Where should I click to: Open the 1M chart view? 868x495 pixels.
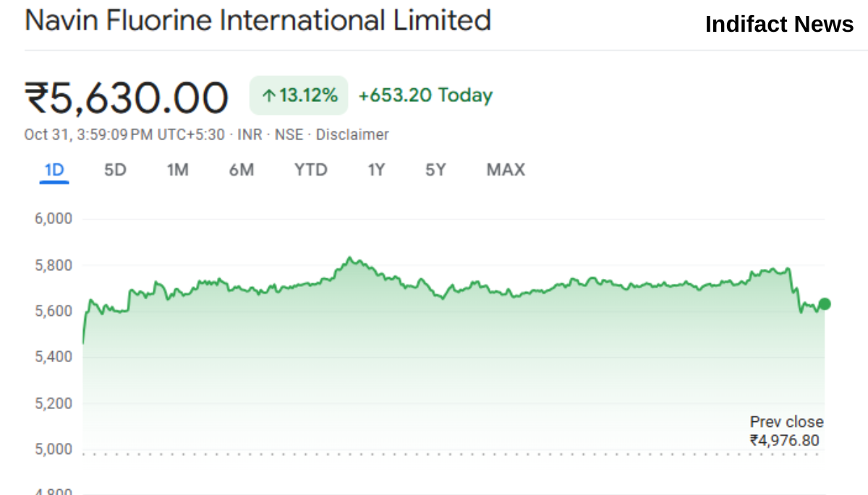click(177, 171)
